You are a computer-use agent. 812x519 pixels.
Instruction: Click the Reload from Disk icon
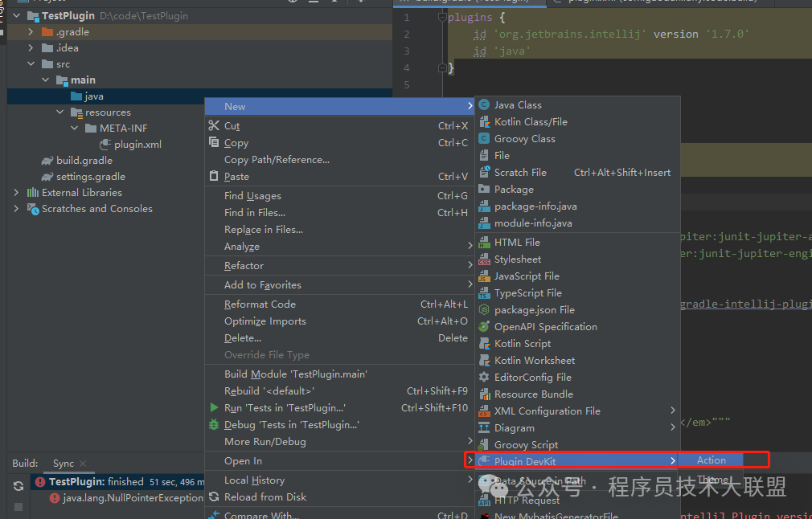coord(214,497)
